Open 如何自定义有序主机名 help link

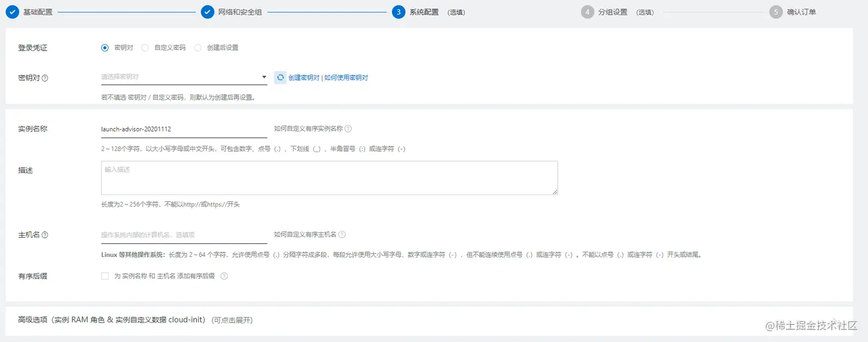point(305,235)
